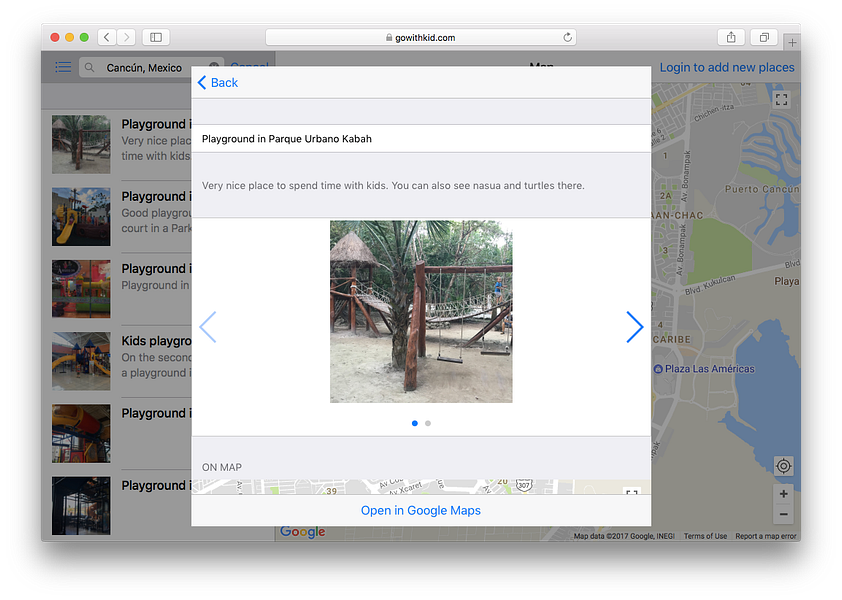Image resolution: width=842 pixels, height=600 pixels.
Task: Zoom out the map with minus
Action: [783, 514]
